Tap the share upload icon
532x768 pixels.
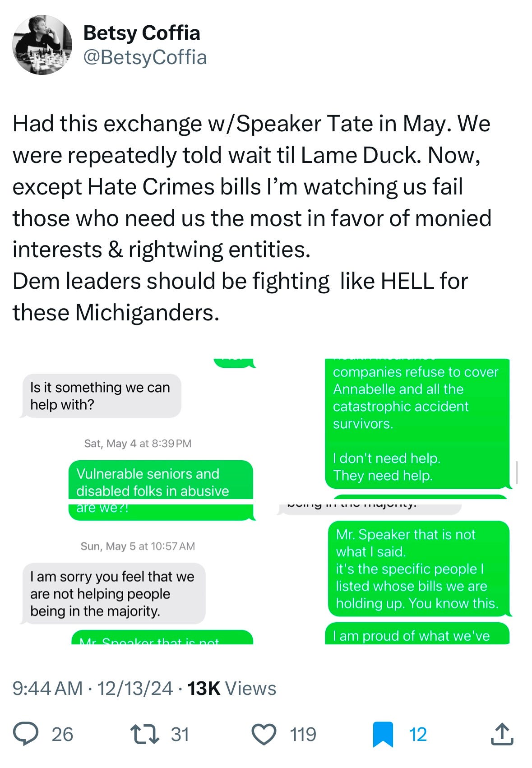502,734
